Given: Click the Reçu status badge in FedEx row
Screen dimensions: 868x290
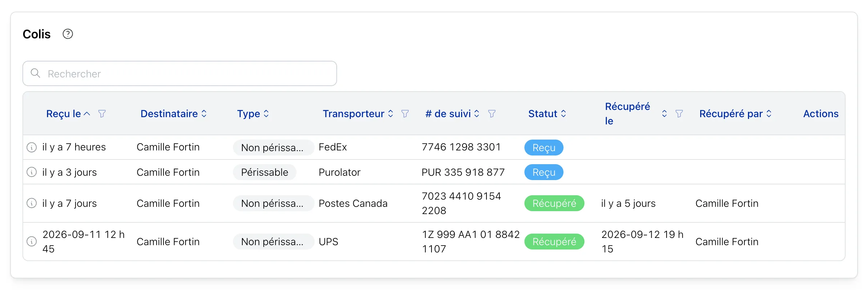Looking at the screenshot, I should click(544, 148).
